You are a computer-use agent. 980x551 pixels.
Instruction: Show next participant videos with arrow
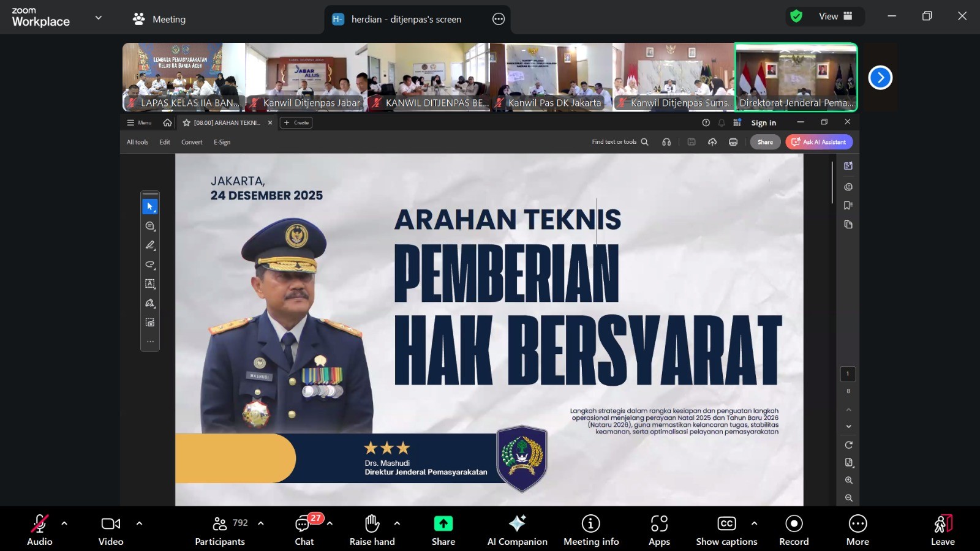(880, 78)
